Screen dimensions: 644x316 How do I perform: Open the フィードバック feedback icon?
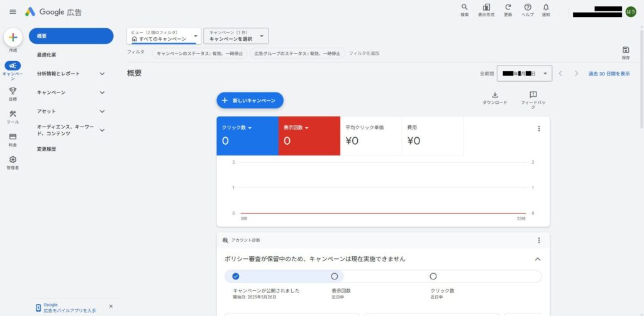click(533, 95)
